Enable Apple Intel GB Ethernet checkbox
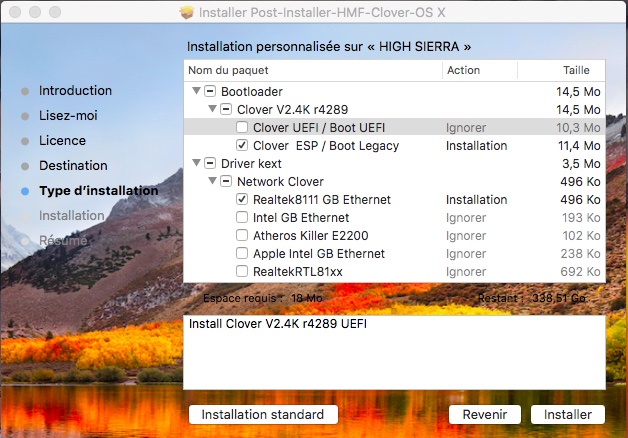The image size is (628, 438). (x=242, y=253)
